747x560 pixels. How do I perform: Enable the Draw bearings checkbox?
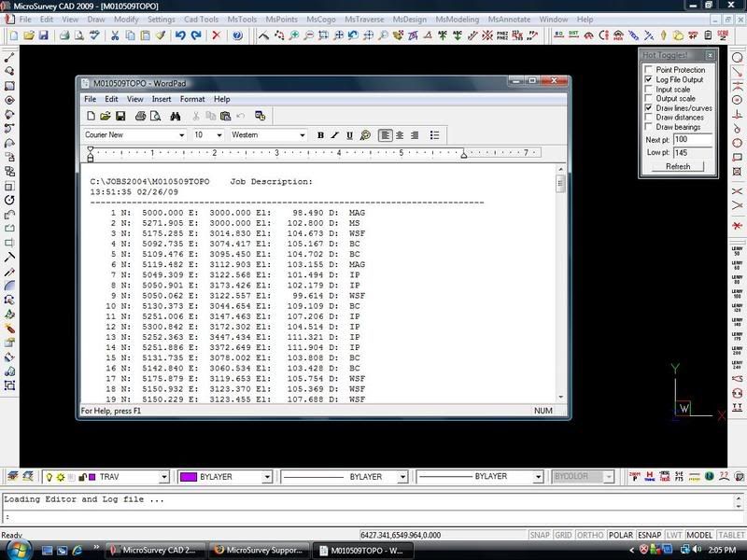tap(648, 127)
